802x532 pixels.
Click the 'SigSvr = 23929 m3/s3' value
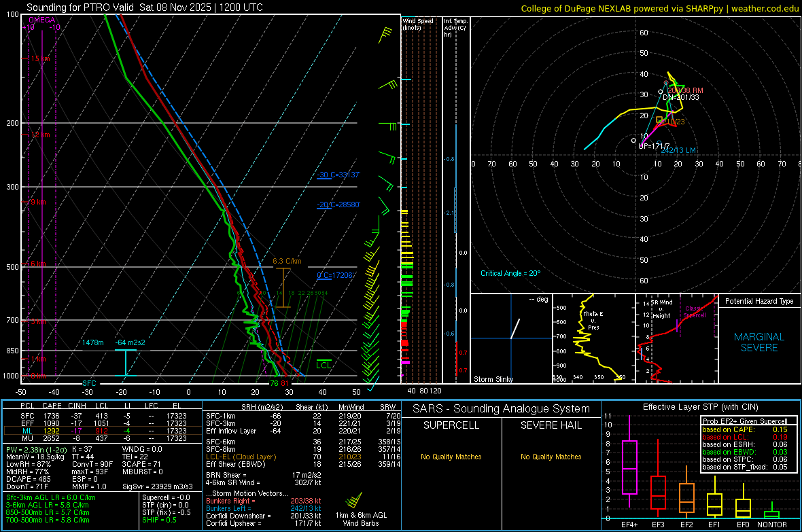(x=158, y=486)
